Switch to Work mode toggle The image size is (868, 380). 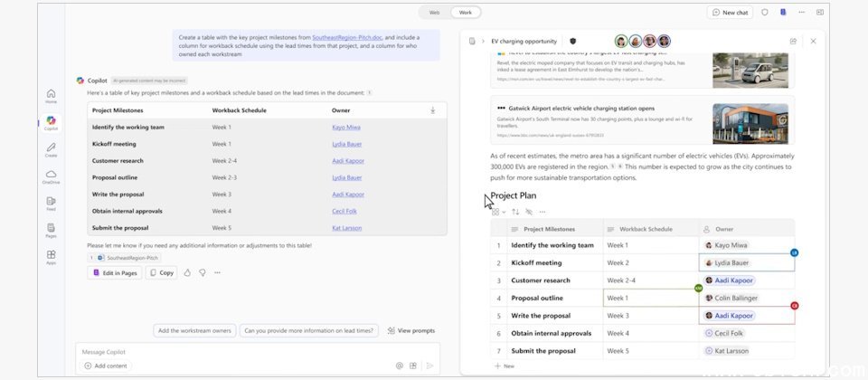466,12
